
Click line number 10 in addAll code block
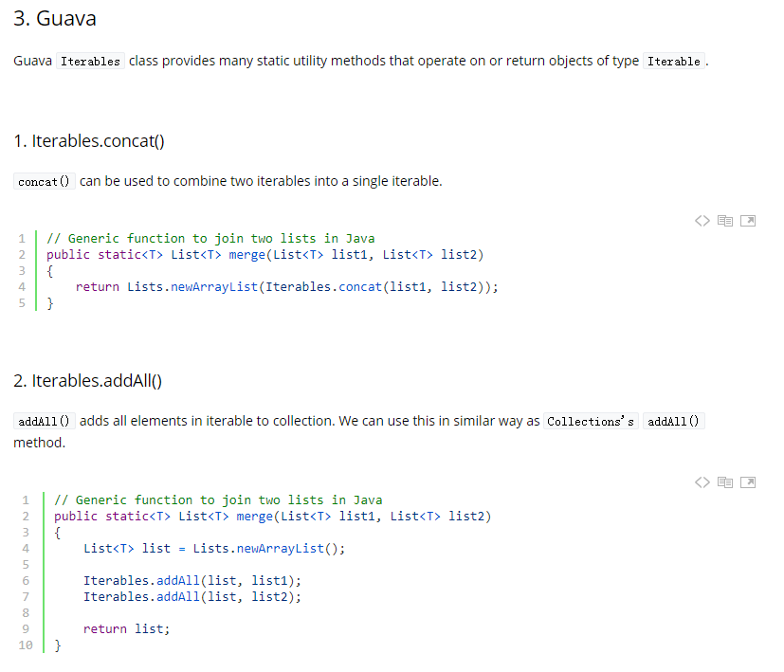pos(26,645)
